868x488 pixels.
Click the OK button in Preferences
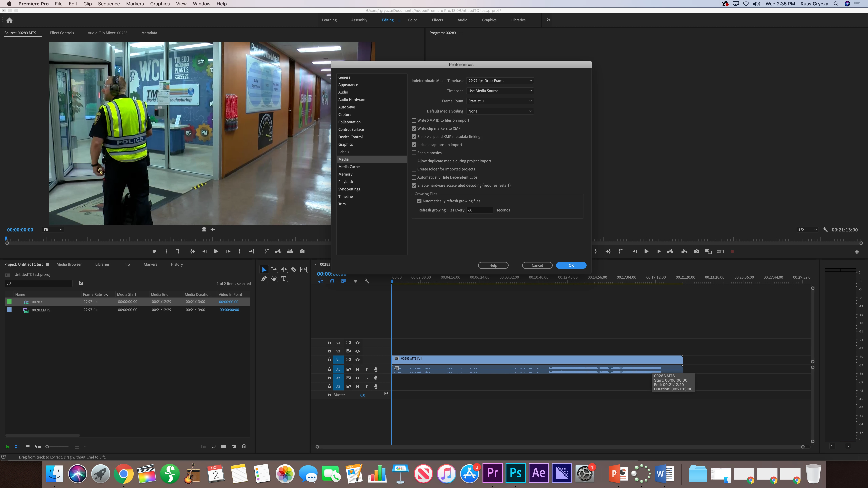571,265
